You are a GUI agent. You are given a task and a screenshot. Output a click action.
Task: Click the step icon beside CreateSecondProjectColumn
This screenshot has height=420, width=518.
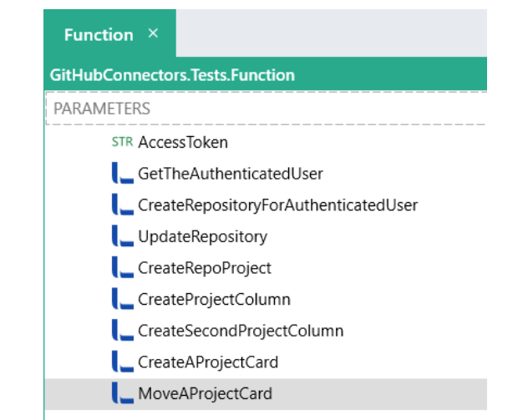[x=123, y=330]
